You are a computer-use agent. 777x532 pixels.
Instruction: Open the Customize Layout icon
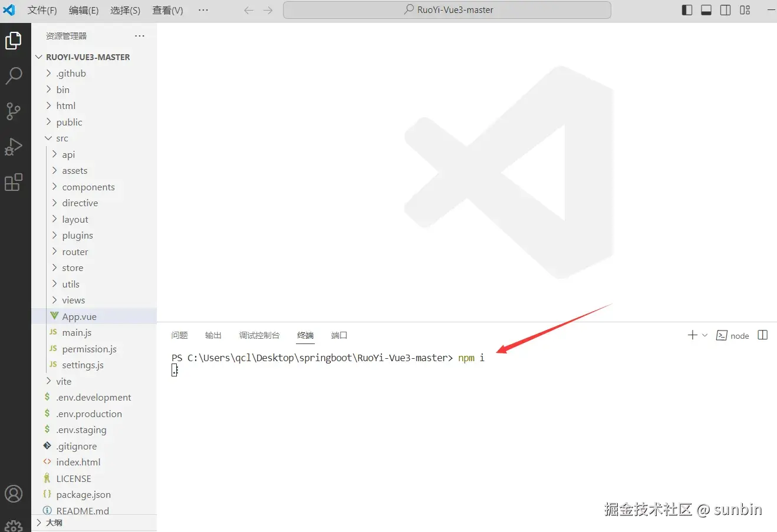point(745,10)
